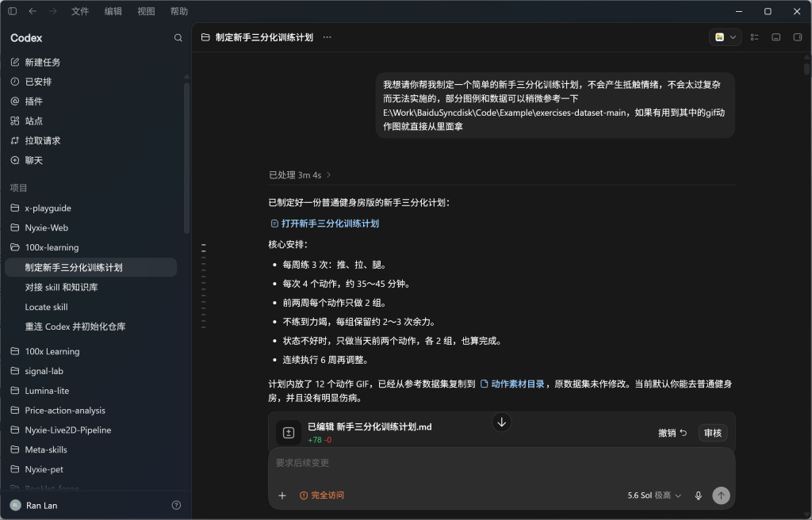Expand the 已处理 3m 4s details
The image size is (812, 520).
[300, 175]
